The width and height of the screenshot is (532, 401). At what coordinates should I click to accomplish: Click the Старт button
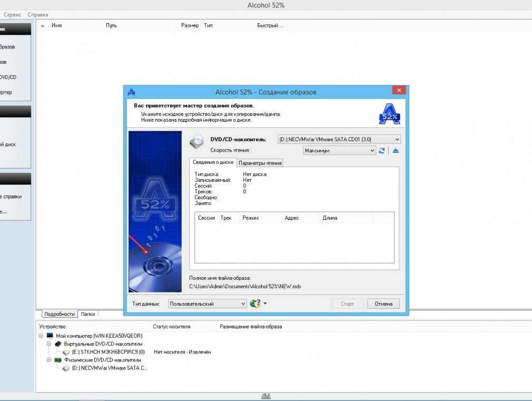(x=348, y=304)
